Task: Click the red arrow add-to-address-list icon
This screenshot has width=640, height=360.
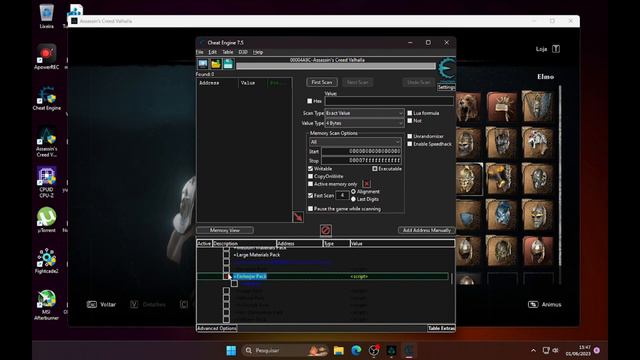Action: pyautogui.click(x=298, y=217)
